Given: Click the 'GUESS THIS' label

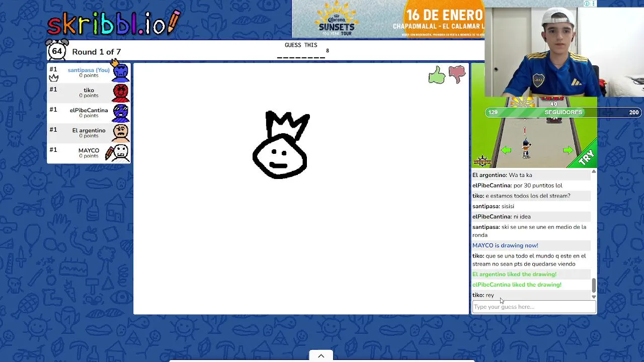Looking at the screenshot, I should point(301,45).
